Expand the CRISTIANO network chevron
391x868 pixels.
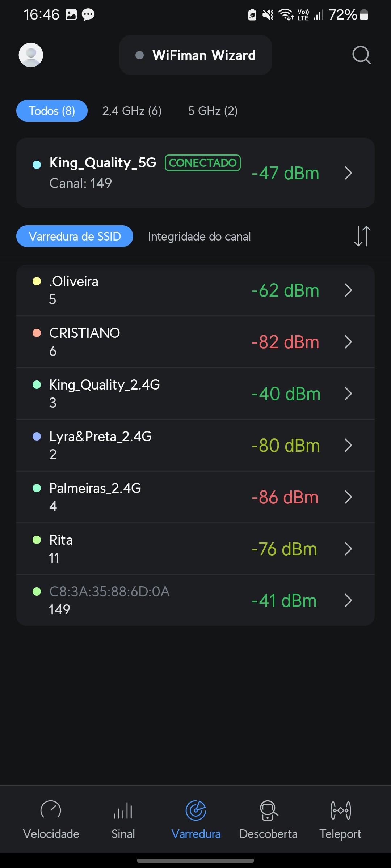(x=348, y=342)
